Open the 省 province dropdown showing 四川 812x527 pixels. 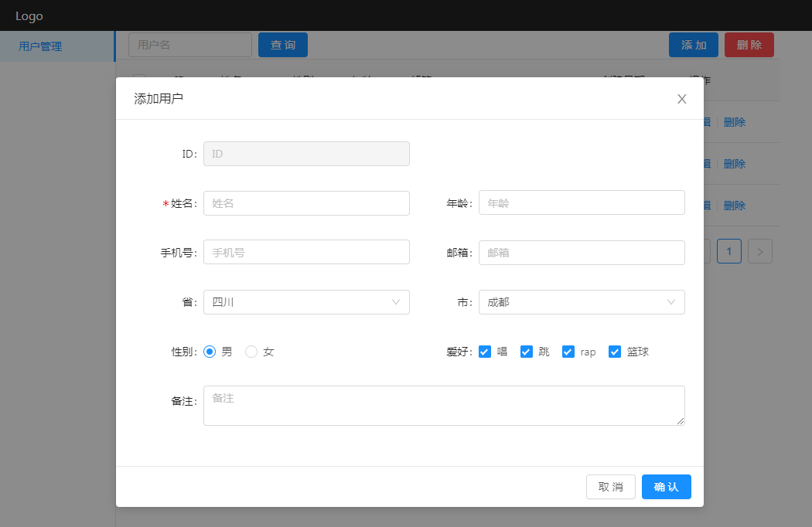tap(306, 302)
